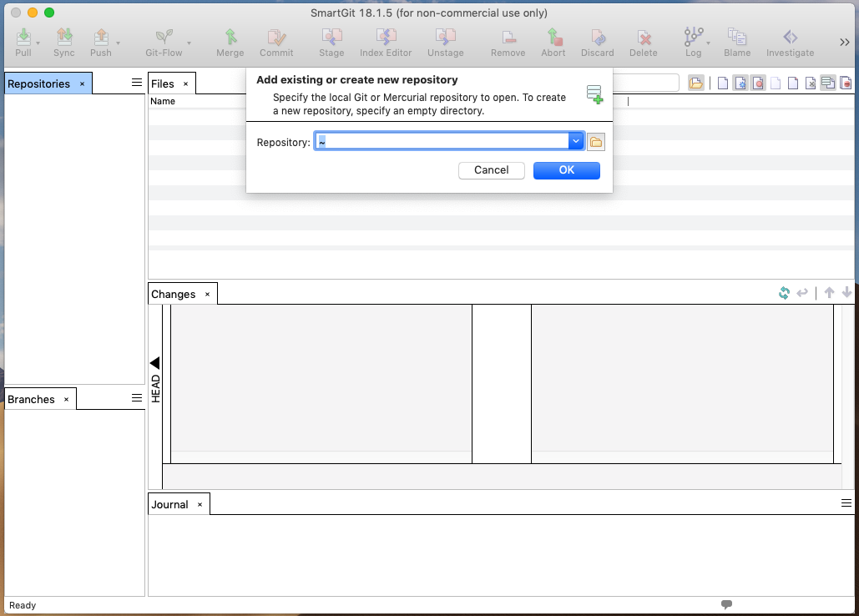
Task: Toggle the second file filter icon in the Files toolbar
Action: 740,83
